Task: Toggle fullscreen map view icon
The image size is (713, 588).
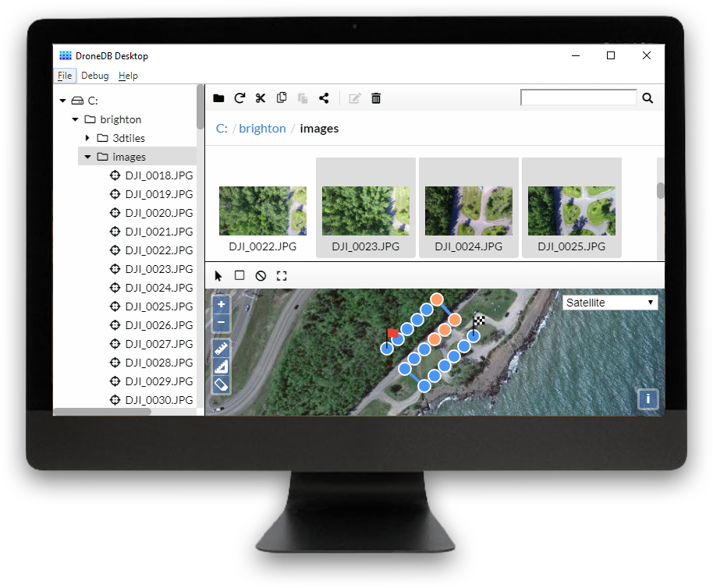Action: [282, 276]
